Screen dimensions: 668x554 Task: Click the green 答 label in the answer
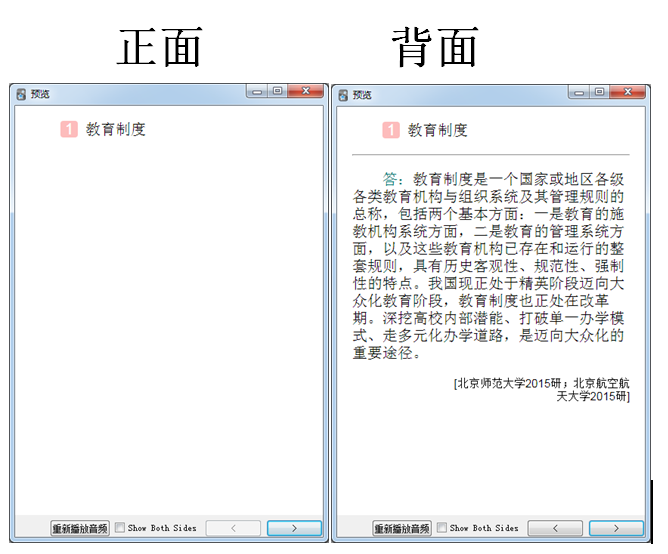390,179
